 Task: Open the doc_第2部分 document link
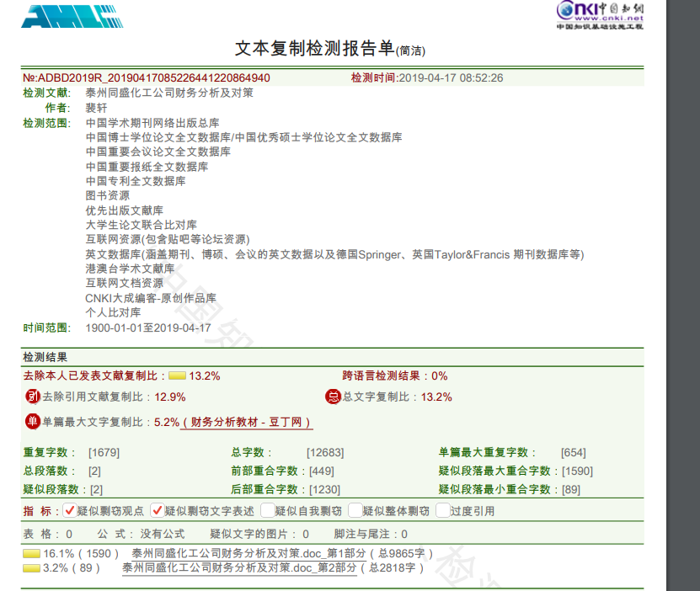pyautogui.click(x=239, y=568)
